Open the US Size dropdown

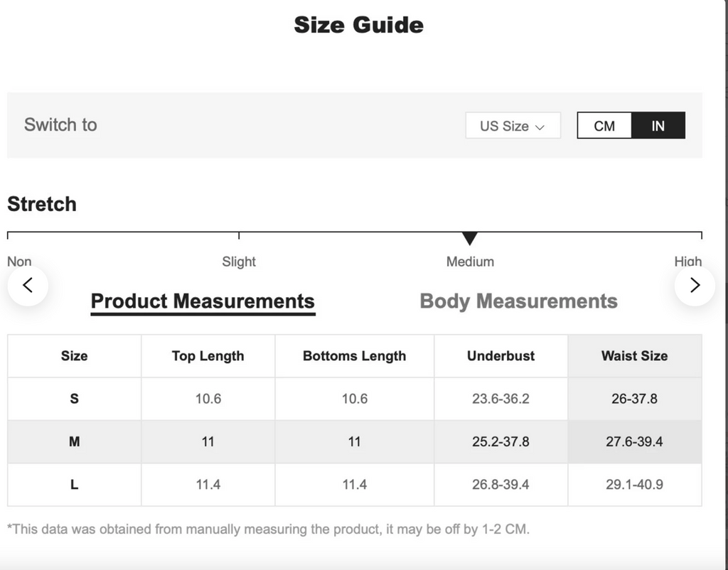pyautogui.click(x=513, y=126)
